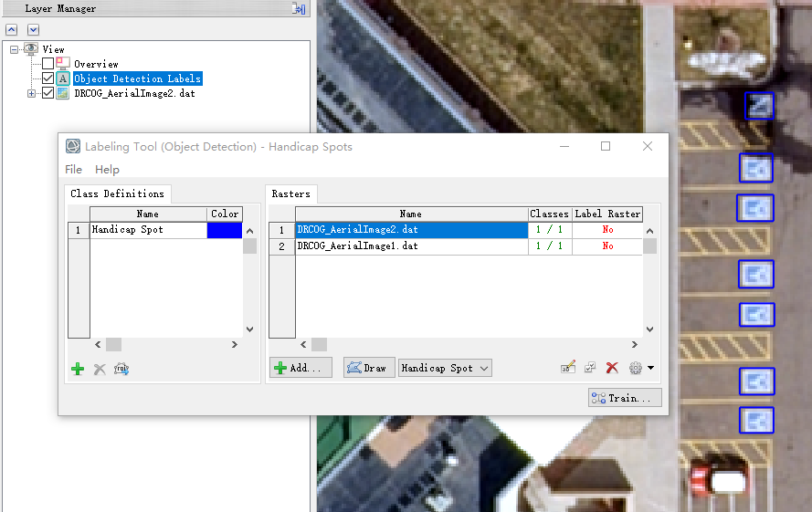This screenshot has width=812, height=512.
Task: Click the annotation 'A' icon of Object Detection Labels
Action: click(x=63, y=78)
